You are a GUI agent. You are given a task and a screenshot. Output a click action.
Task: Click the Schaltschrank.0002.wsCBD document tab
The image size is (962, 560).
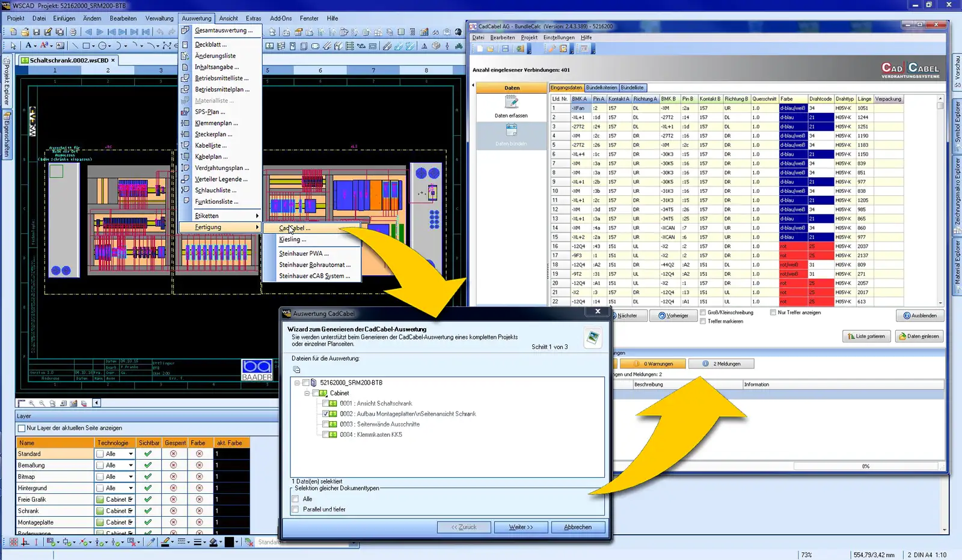coord(67,61)
